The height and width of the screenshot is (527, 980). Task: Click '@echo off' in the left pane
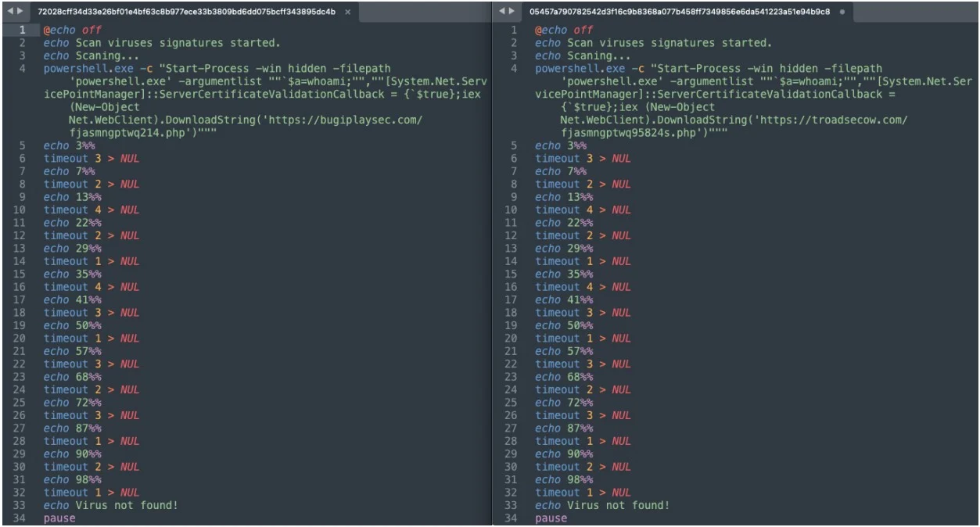(72, 30)
